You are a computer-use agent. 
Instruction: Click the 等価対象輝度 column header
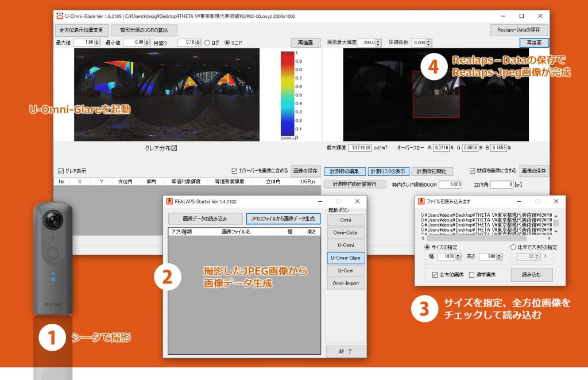point(186,182)
